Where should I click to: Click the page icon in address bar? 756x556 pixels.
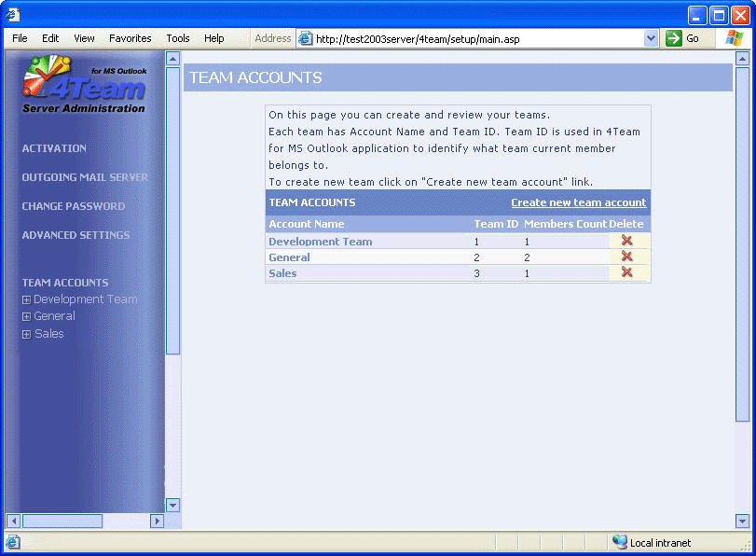click(305, 38)
